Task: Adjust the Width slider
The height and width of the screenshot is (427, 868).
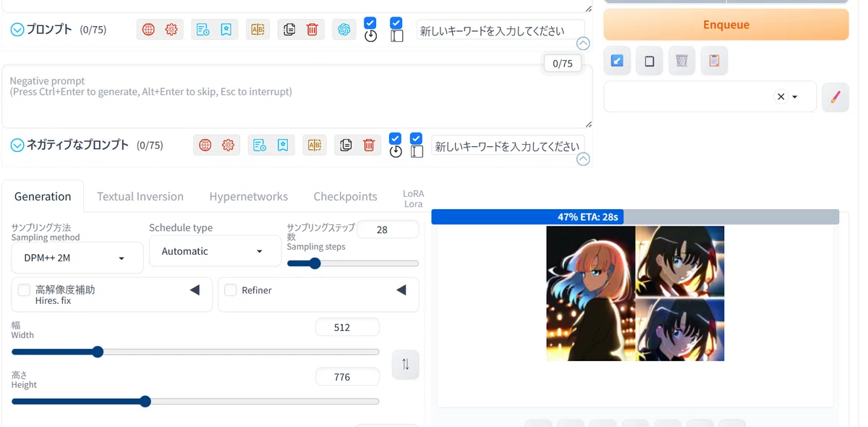Action: pos(195,352)
